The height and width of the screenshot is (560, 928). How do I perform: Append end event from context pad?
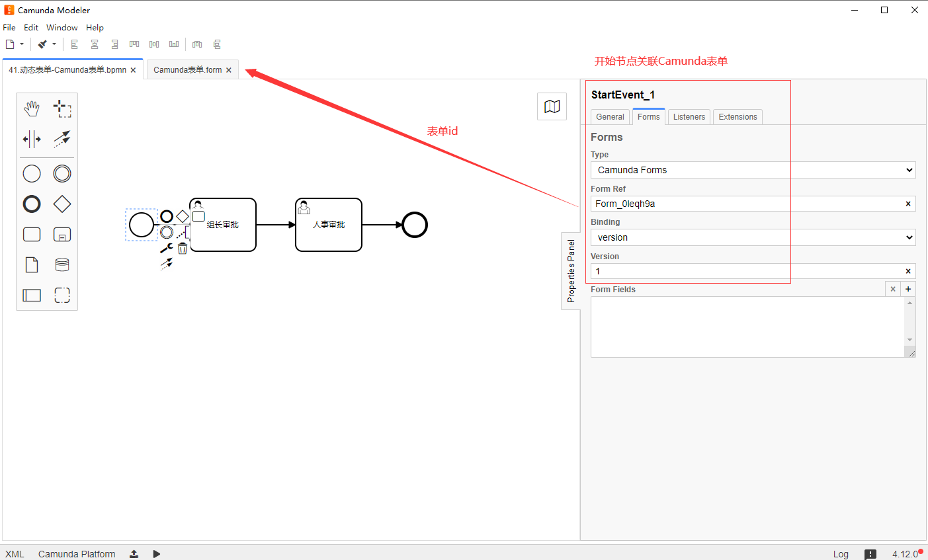coord(167,216)
